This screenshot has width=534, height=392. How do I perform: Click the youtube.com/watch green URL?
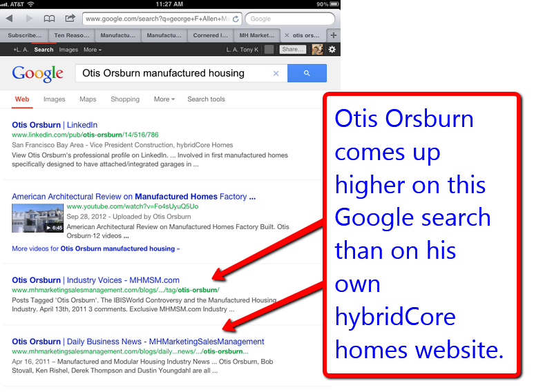133,206
